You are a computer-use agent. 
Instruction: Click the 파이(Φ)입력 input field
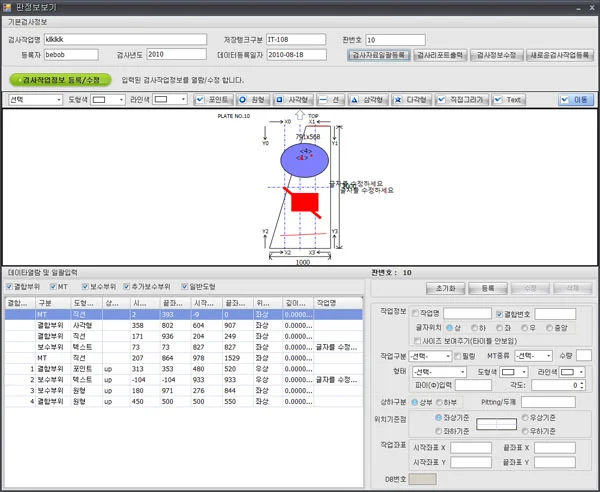point(473,385)
